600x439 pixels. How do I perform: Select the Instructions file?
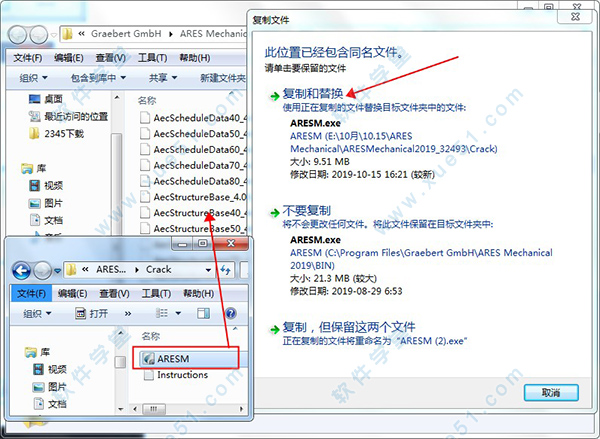click(181, 375)
